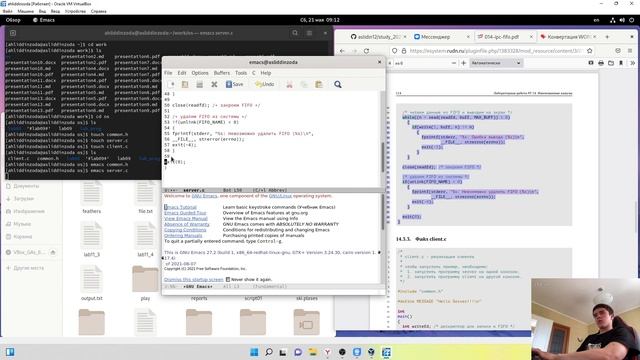
Task: Click the Paste clipboard icon in Emacs toolbar
Action: pos(319,84)
